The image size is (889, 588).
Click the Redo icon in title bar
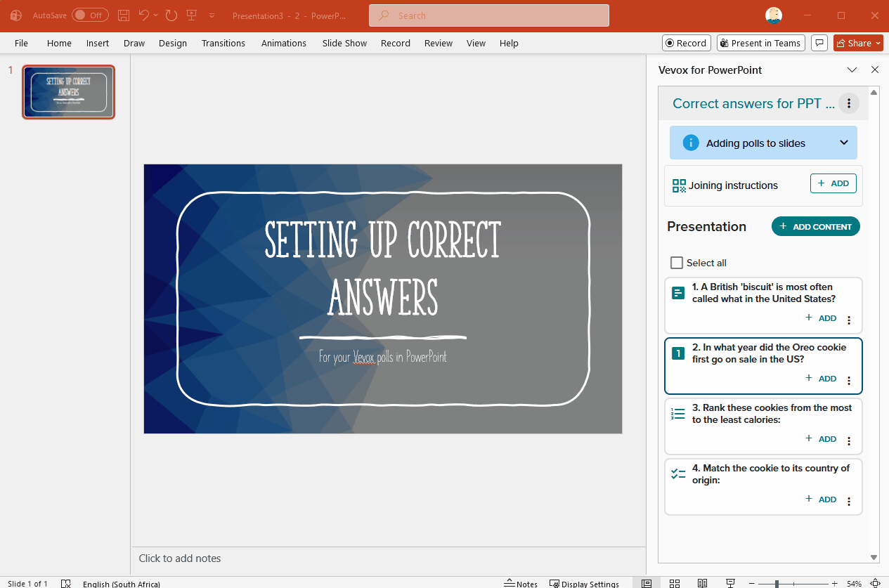[171, 15]
